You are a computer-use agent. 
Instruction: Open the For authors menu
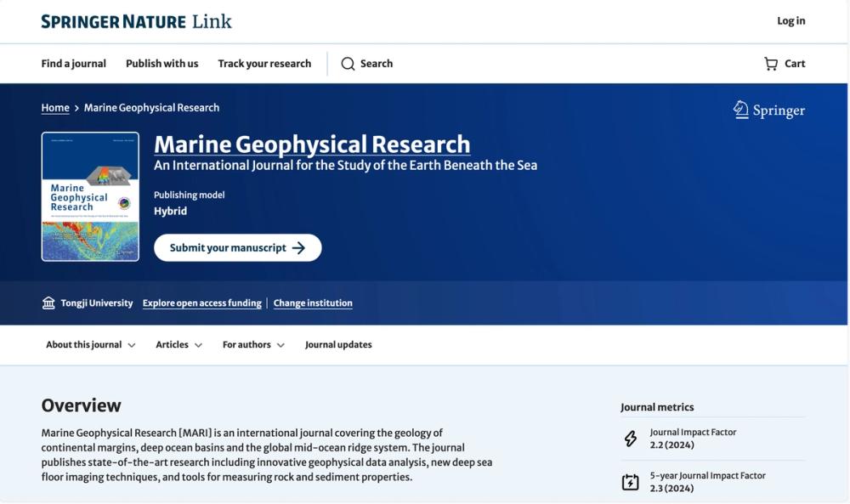click(253, 345)
